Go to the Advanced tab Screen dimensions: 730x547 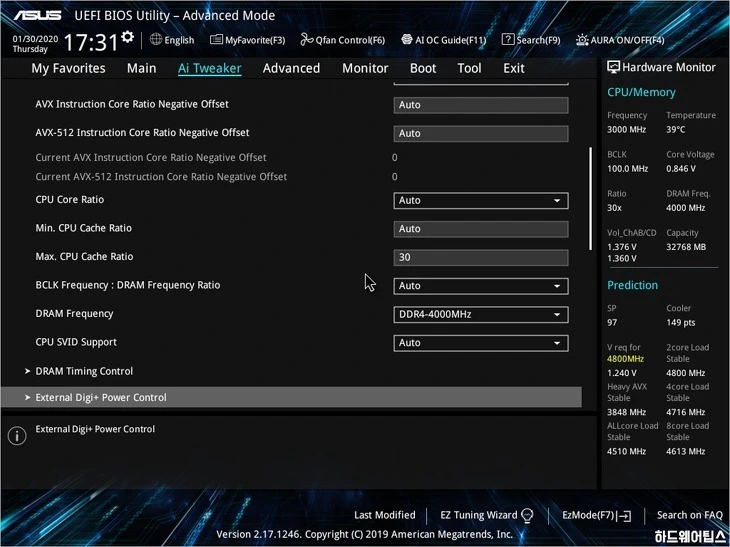pos(291,68)
